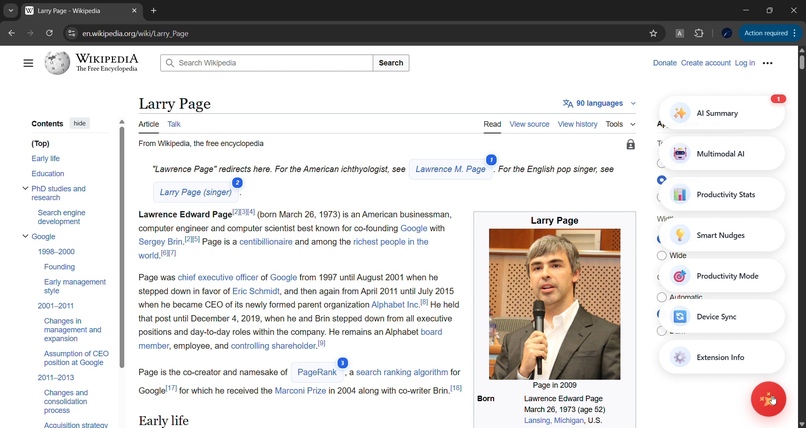Open the 90 languages dropdown

[599, 103]
